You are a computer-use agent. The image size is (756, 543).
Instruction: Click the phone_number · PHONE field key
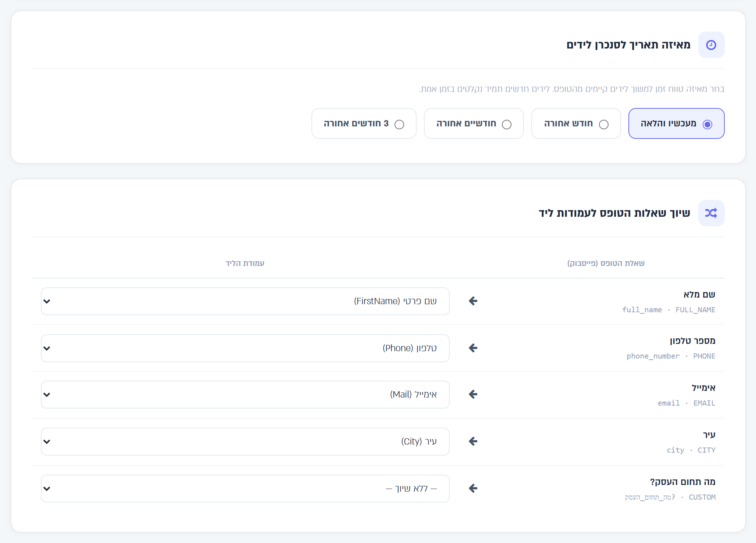671,356
